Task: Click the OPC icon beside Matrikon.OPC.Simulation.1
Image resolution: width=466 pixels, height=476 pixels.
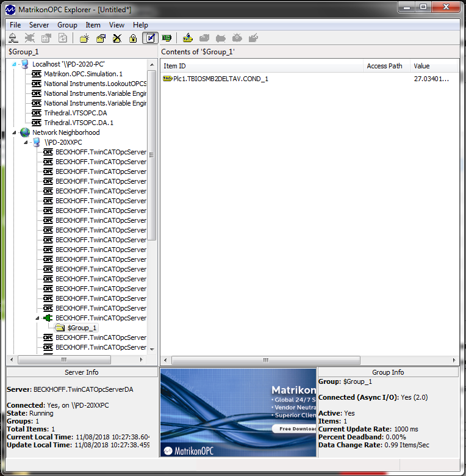Action: pos(37,74)
